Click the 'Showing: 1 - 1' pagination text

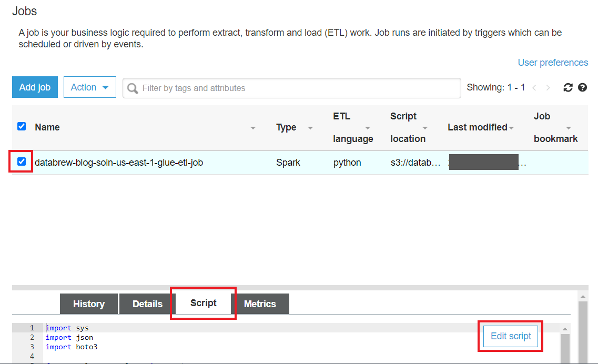point(496,87)
